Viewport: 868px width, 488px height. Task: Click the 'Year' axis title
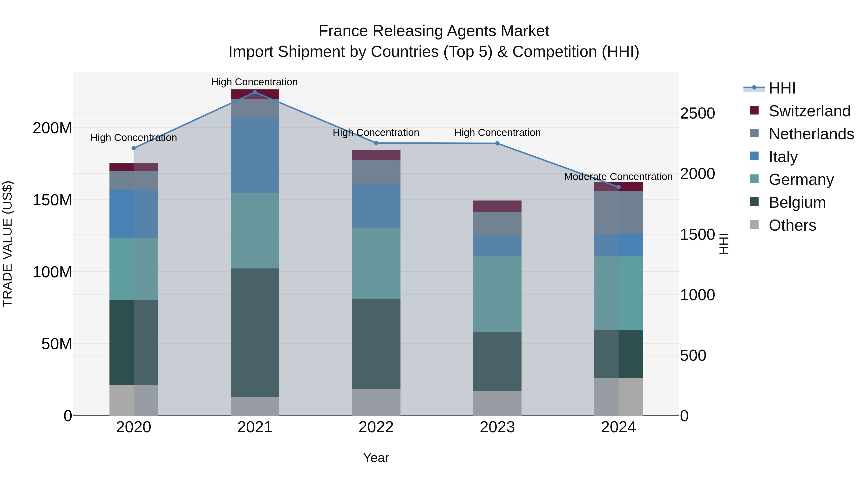(376, 458)
